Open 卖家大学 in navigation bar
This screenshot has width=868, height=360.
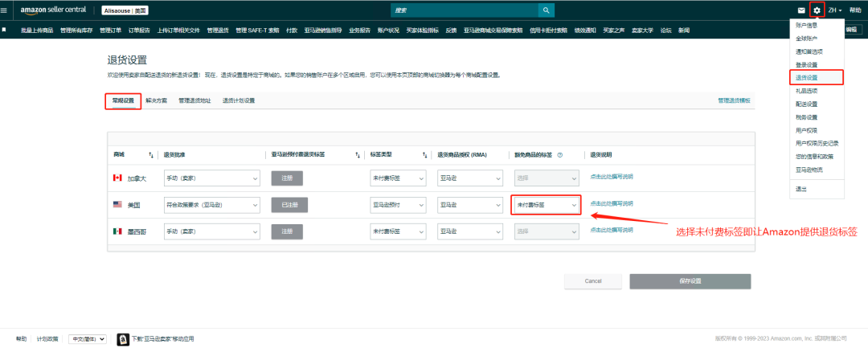tap(642, 31)
